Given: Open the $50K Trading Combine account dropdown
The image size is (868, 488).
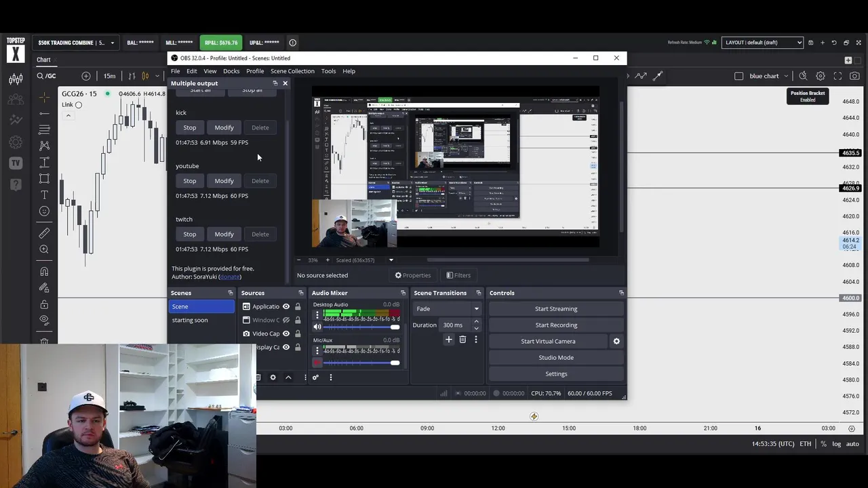Looking at the screenshot, I should (x=75, y=43).
